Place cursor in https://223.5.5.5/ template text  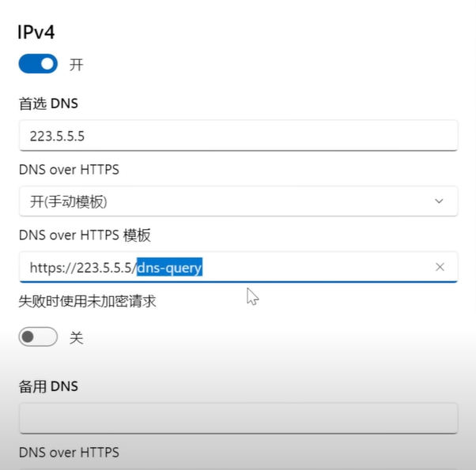point(83,268)
